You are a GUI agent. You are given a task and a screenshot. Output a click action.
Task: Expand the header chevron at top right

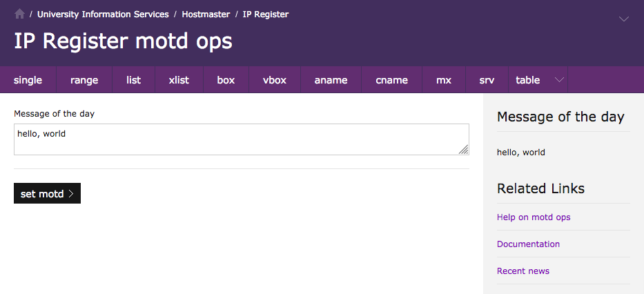(x=624, y=19)
